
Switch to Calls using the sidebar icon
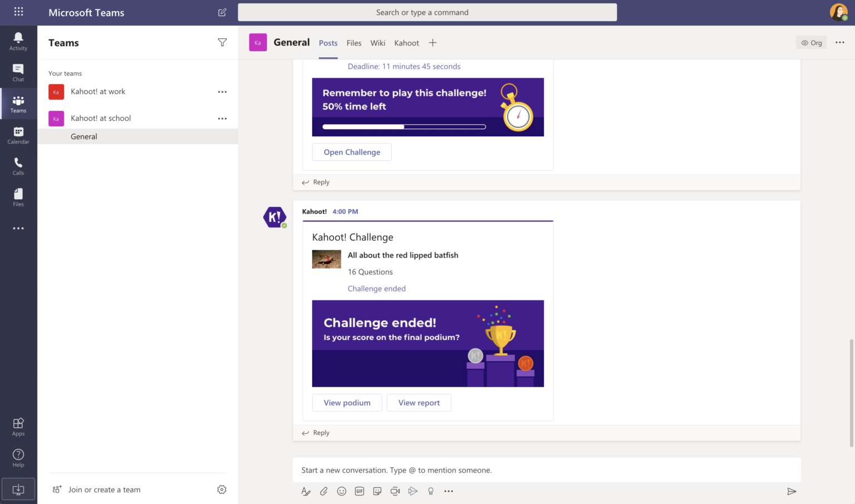[18, 166]
